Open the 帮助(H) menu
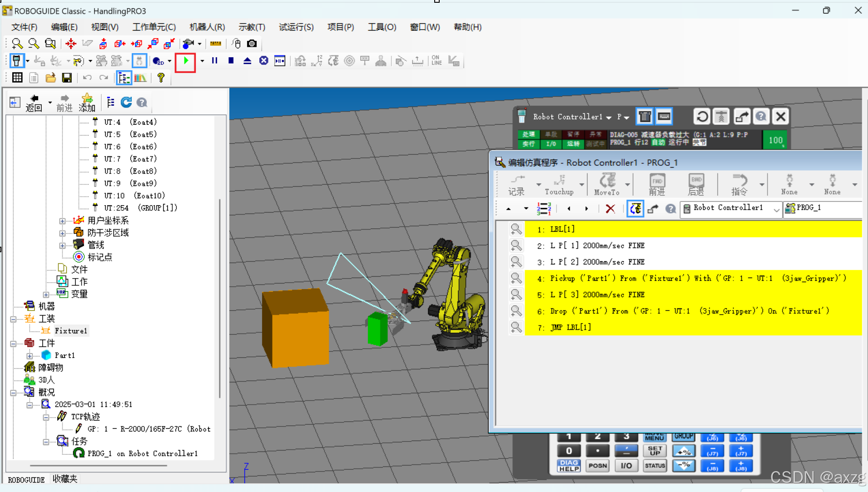 (x=467, y=27)
